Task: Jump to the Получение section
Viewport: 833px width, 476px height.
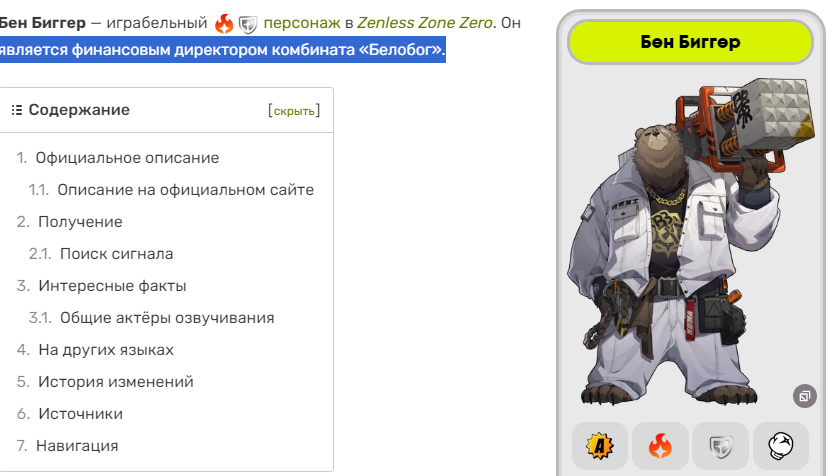Action: click(x=80, y=222)
